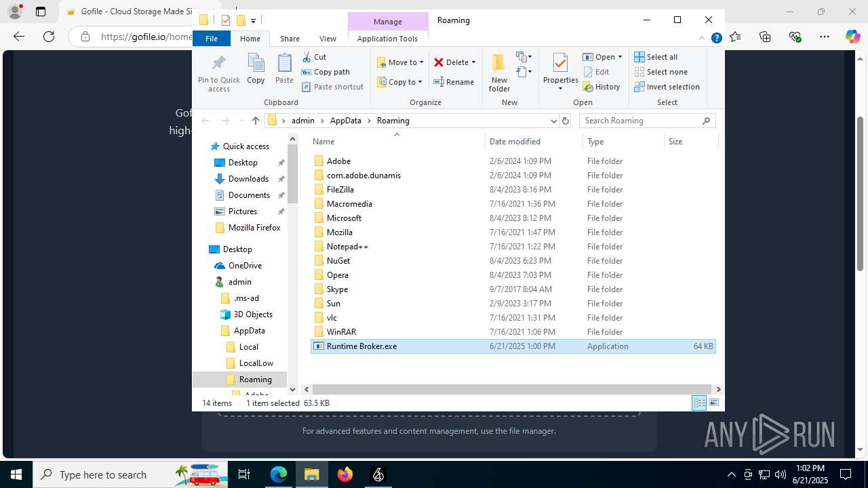Switch to the View ribbon tab
Image resolution: width=868 pixels, height=488 pixels.
(328, 39)
